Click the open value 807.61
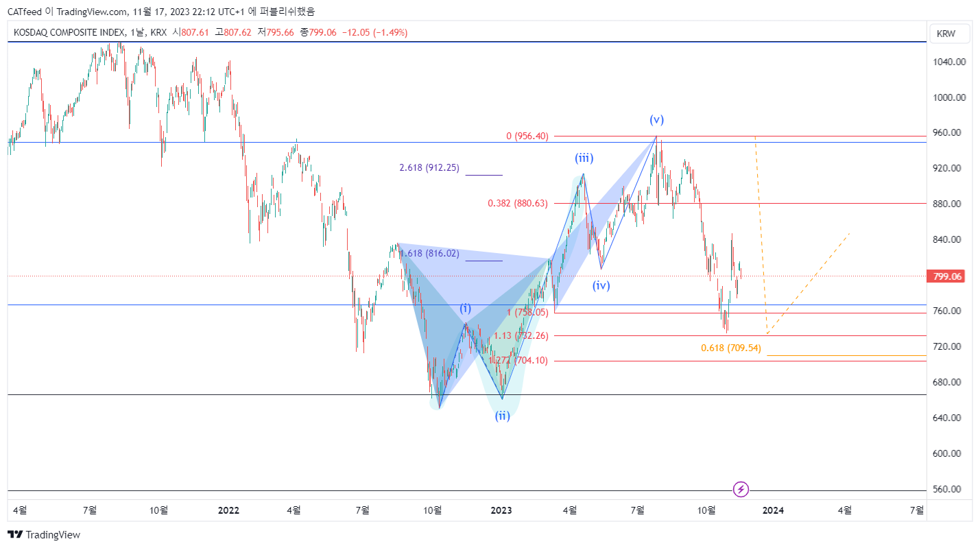Image resolution: width=980 pixels, height=548 pixels. click(x=195, y=32)
